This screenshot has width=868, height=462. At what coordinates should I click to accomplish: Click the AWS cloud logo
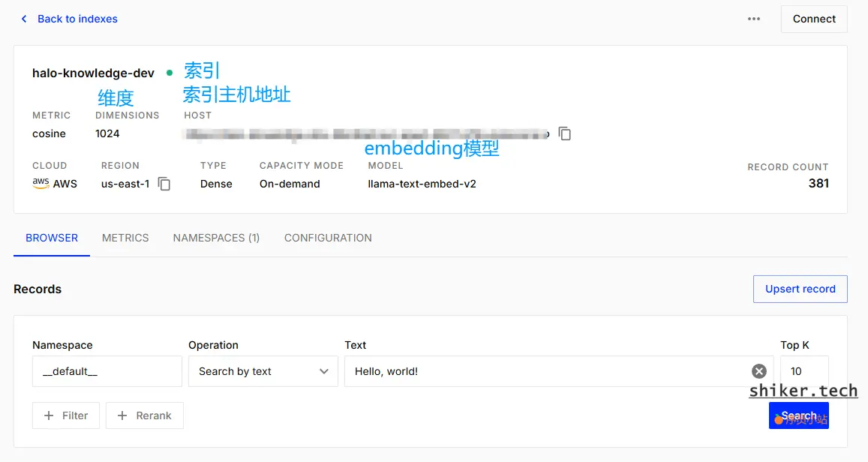click(41, 183)
